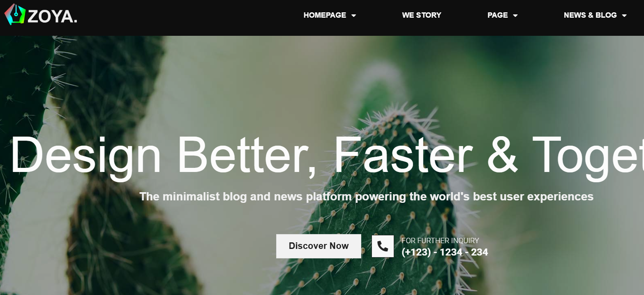Click the ampersand in the hero headline
The width and height of the screenshot is (644, 295).
click(503, 156)
